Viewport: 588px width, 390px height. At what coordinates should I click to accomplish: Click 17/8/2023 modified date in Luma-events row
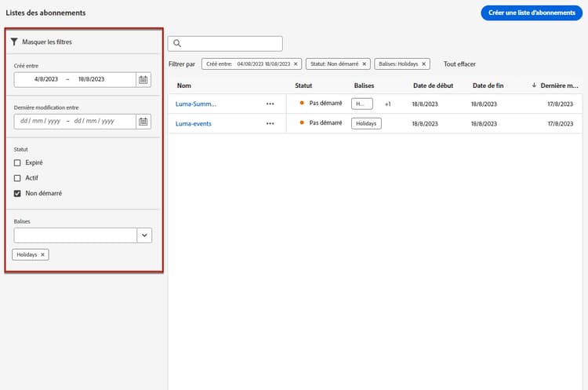coord(561,123)
